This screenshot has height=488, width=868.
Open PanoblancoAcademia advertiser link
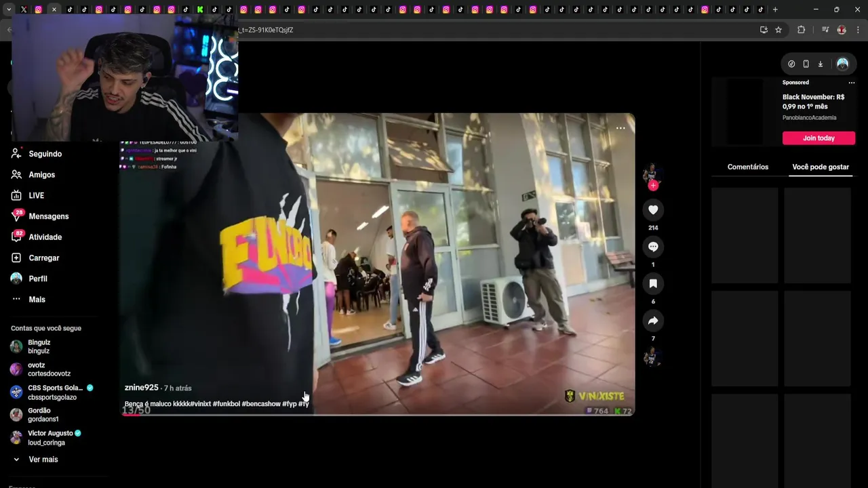[809, 118]
